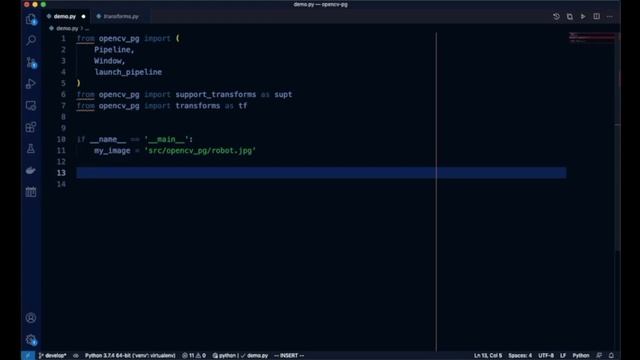Expand the breadcrumb ellipsis after demo.py
The width and height of the screenshot is (640, 360).
click(87, 29)
